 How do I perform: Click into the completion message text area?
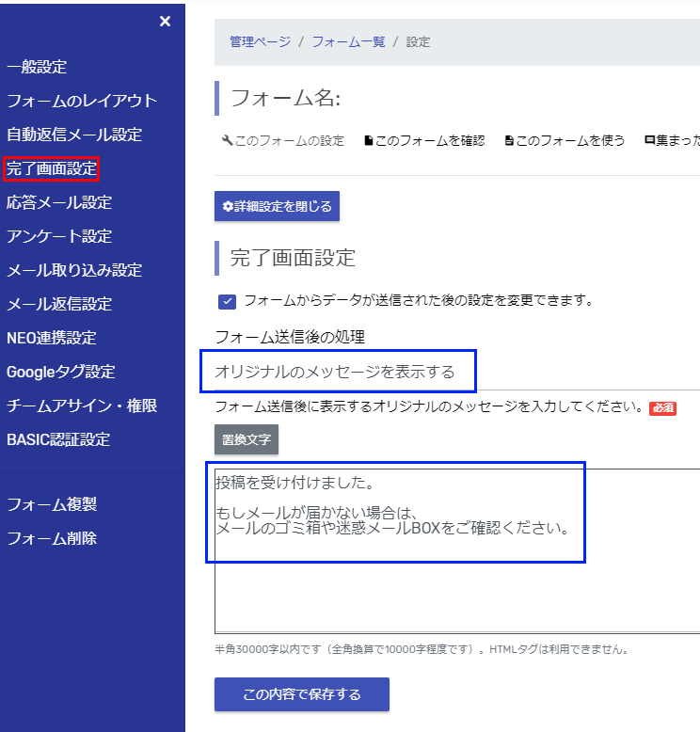(457, 550)
